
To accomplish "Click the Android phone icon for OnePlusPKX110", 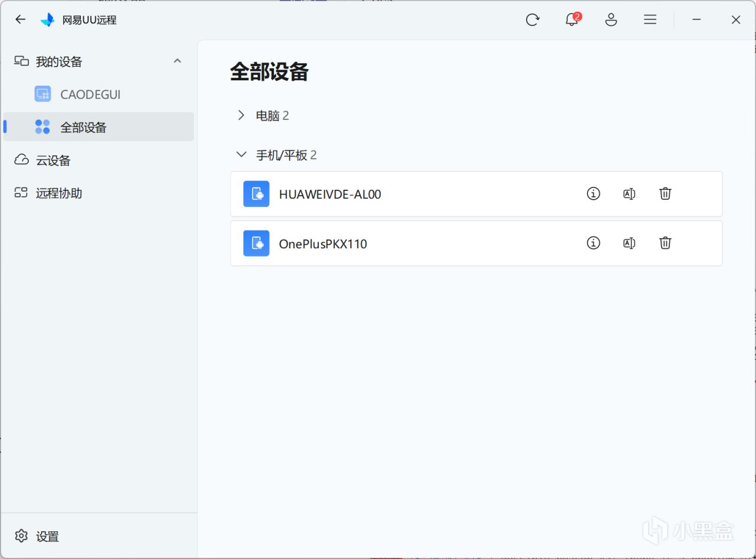I will pyautogui.click(x=256, y=243).
